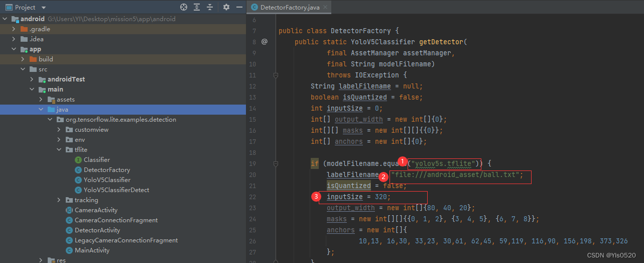Expand the androidTest folder chevron
644x263 pixels.
coord(32,79)
